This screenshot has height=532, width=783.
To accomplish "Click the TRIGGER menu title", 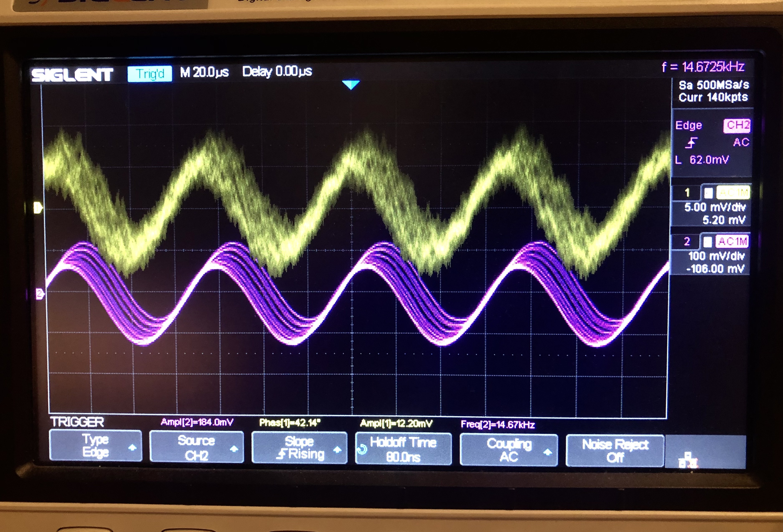I will tap(77, 422).
